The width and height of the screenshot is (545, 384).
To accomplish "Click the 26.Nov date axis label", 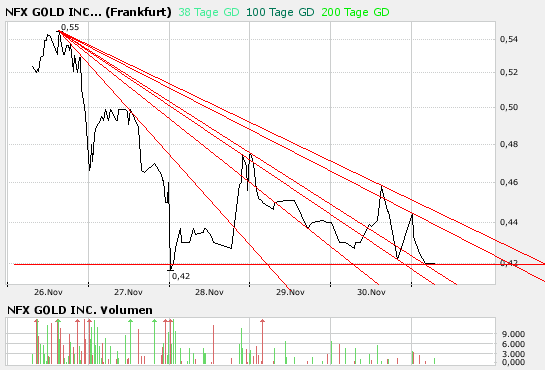I will point(48,292).
